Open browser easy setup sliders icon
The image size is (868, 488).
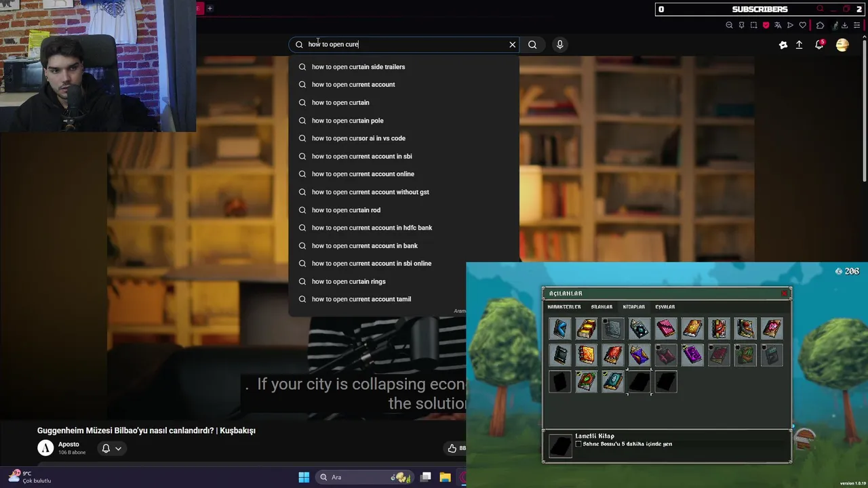[856, 25]
